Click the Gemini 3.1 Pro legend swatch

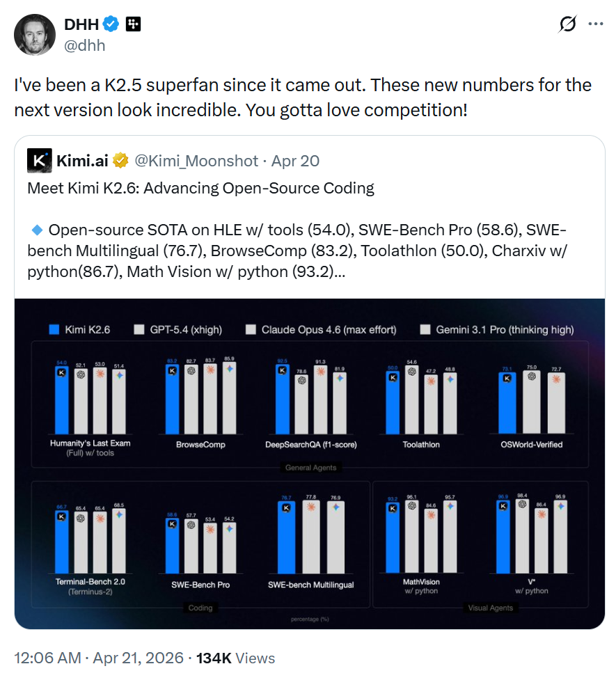click(425, 329)
